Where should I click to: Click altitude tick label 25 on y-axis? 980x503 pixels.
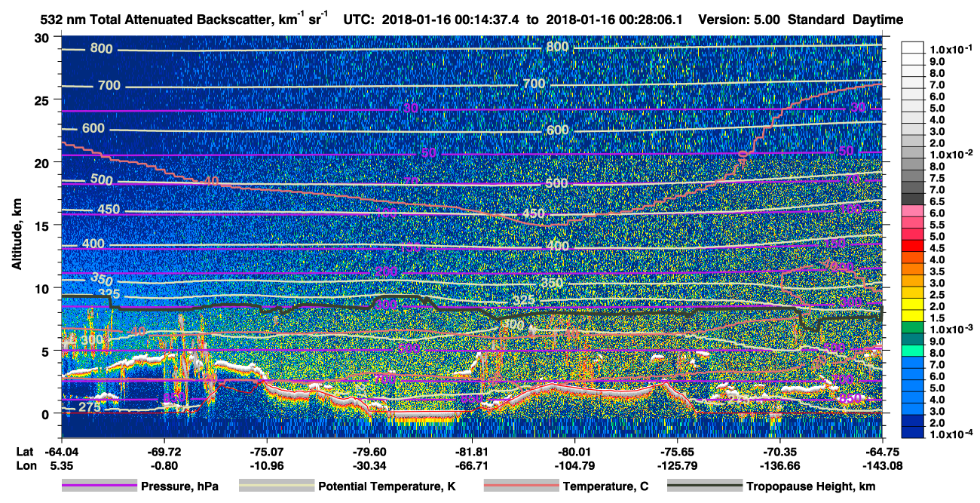pyautogui.click(x=44, y=100)
